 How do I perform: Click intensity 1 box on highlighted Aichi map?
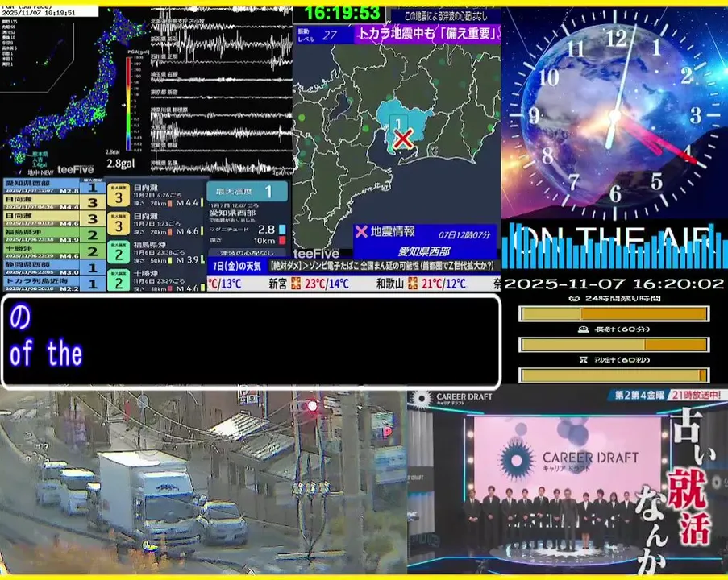pyautogui.click(x=398, y=122)
